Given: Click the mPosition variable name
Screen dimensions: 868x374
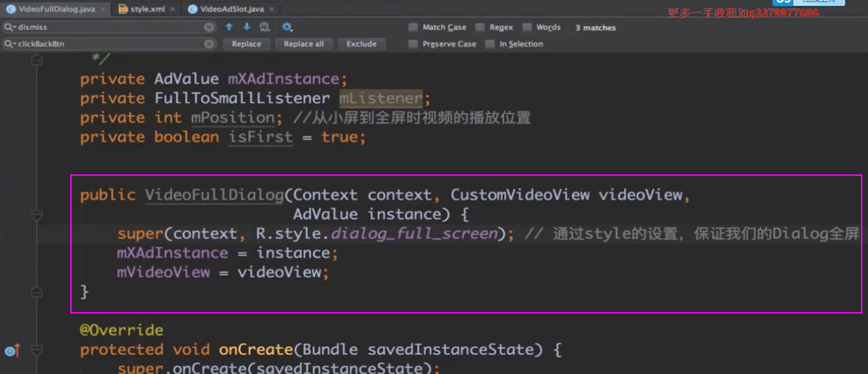Looking at the screenshot, I should [232, 117].
